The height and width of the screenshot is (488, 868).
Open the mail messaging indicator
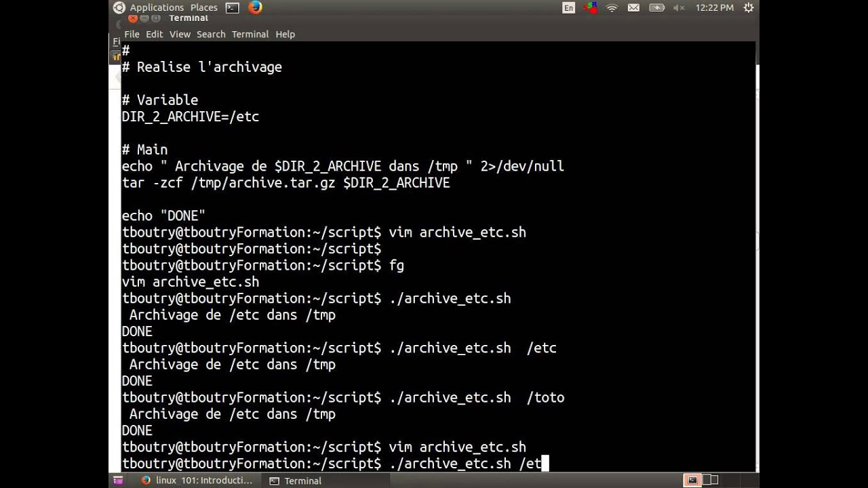tap(633, 7)
